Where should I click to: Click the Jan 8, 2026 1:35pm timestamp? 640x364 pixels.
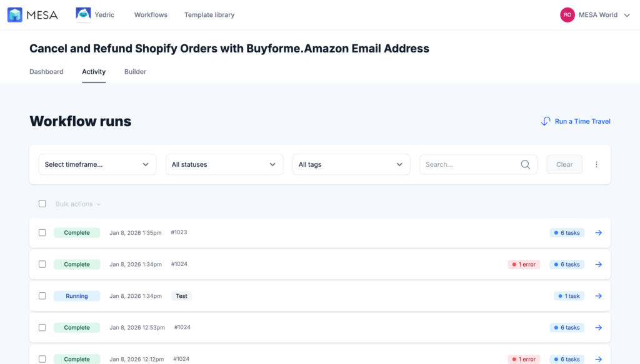[136, 233]
